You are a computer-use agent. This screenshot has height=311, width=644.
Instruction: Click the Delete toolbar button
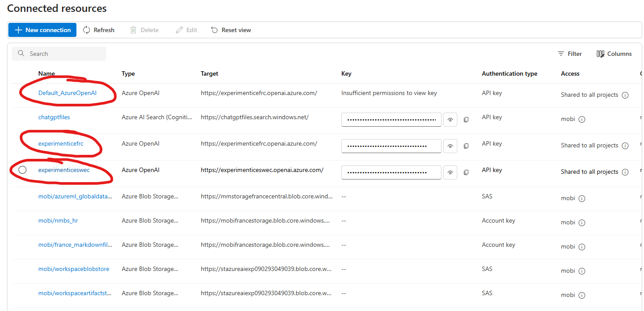145,30
